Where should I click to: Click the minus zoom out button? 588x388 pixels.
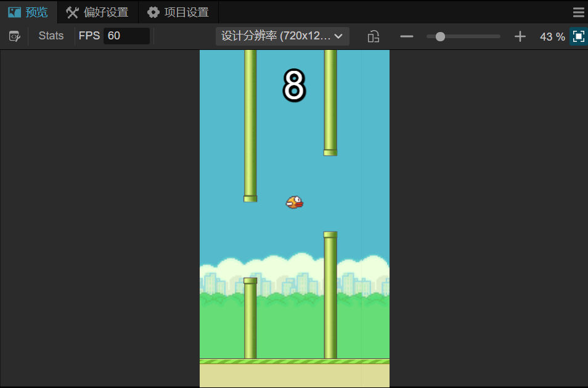point(407,36)
